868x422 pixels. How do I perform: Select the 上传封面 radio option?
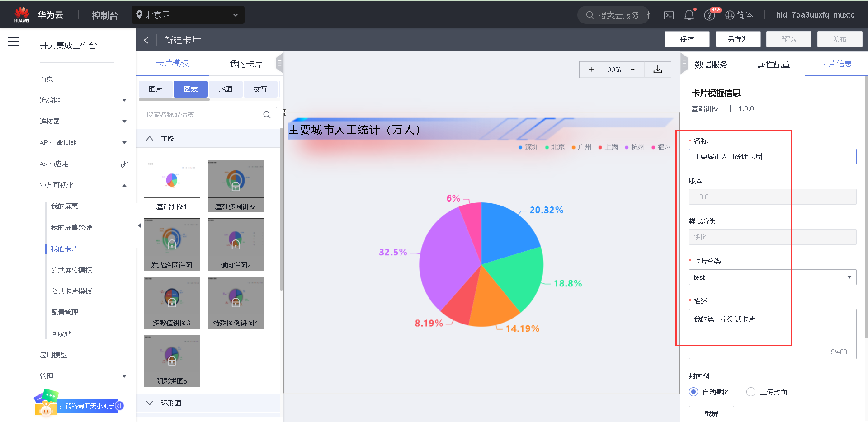[751, 392]
